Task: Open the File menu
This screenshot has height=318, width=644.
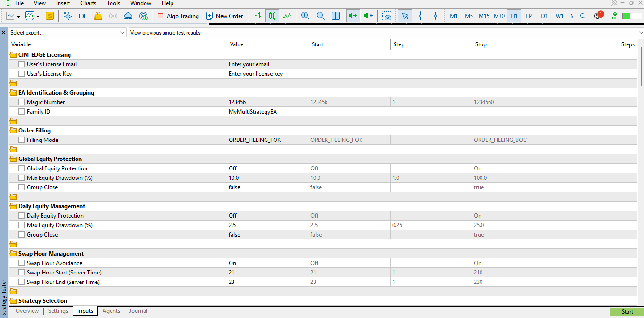Action: click(x=19, y=3)
